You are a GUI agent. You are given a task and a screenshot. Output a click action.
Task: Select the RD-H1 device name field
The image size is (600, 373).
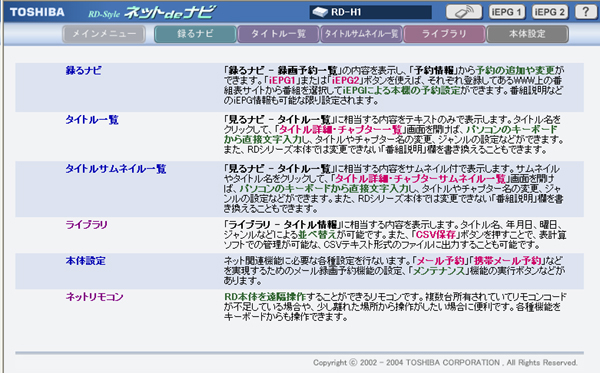coord(370,12)
